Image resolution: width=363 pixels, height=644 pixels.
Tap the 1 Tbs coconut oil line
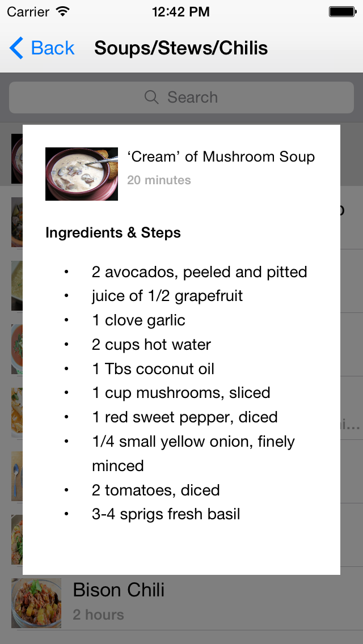[153, 369]
